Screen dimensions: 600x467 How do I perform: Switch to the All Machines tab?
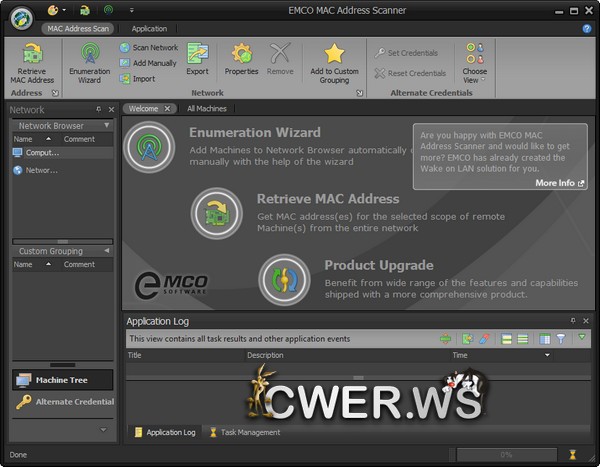[207, 108]
